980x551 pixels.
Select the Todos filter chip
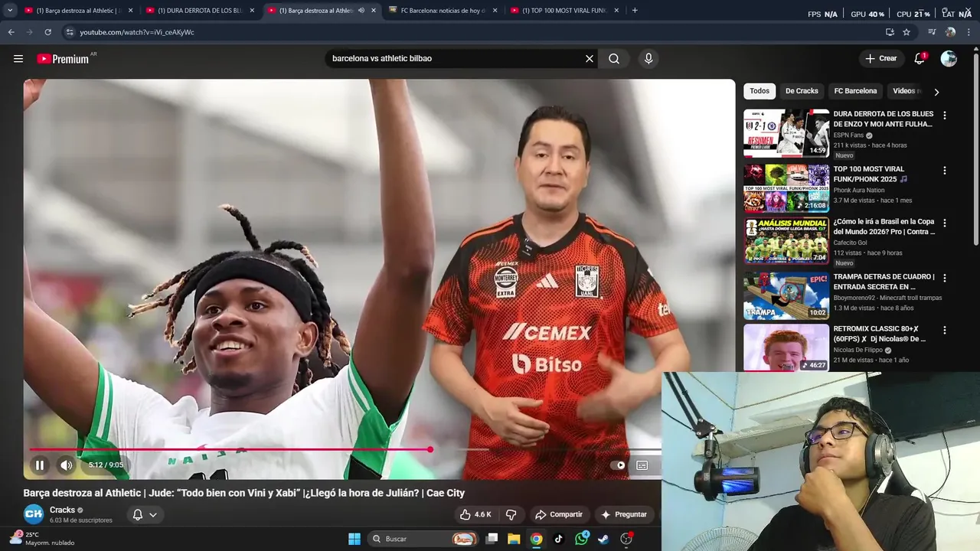click(759, 91)
